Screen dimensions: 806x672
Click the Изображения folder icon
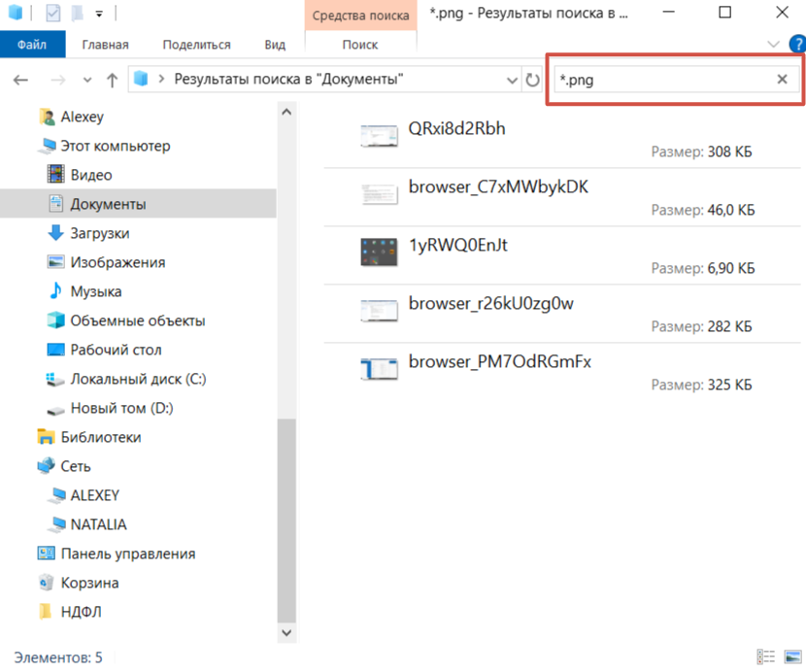point(55,262)
